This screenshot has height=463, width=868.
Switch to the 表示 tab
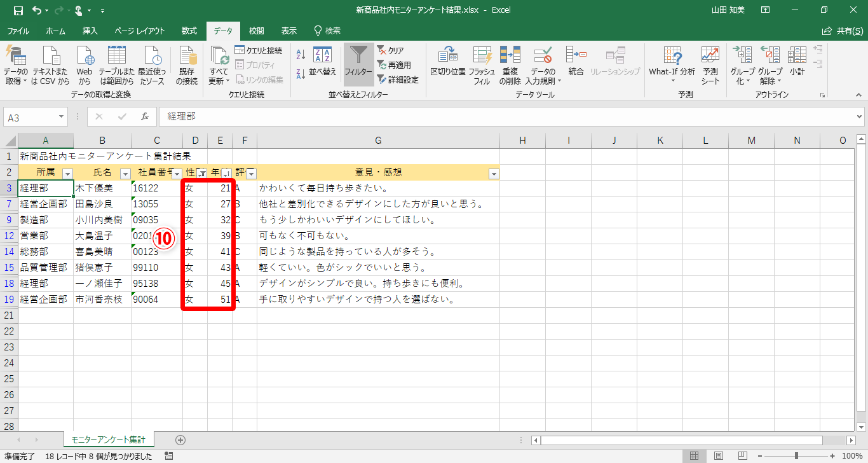pos(288,31)
